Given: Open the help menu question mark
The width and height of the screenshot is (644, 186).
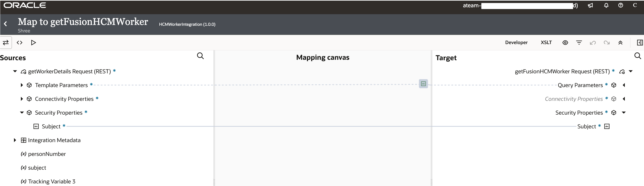Looking at the screenshot, I should (621, 5).
